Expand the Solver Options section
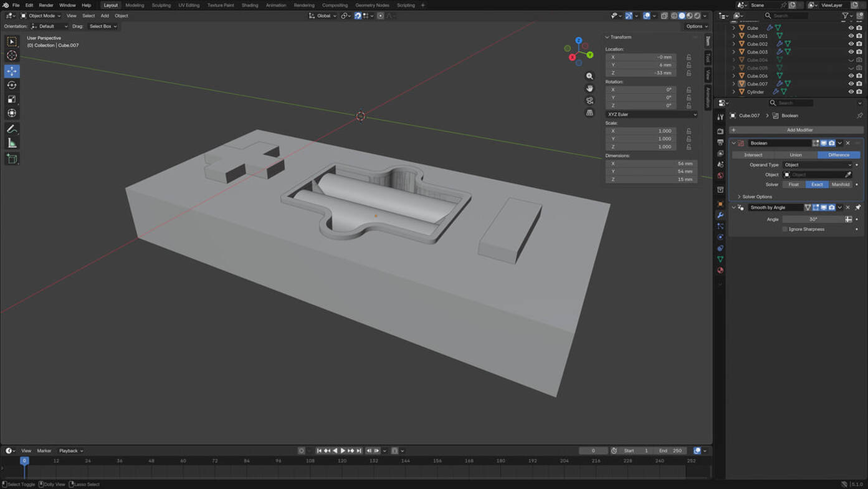Image resolution: width=868 pixels, height=489 pixels. pos(756,196)
